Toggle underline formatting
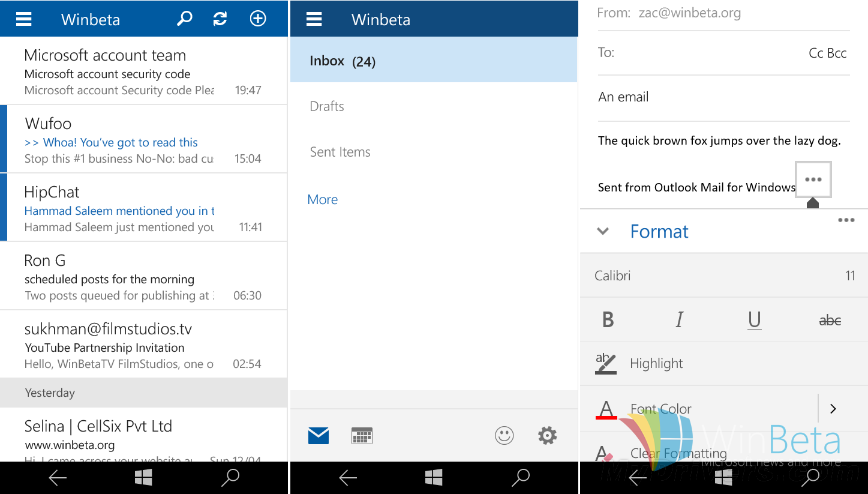Screen dimensions: 868x494 click(754, 319)
